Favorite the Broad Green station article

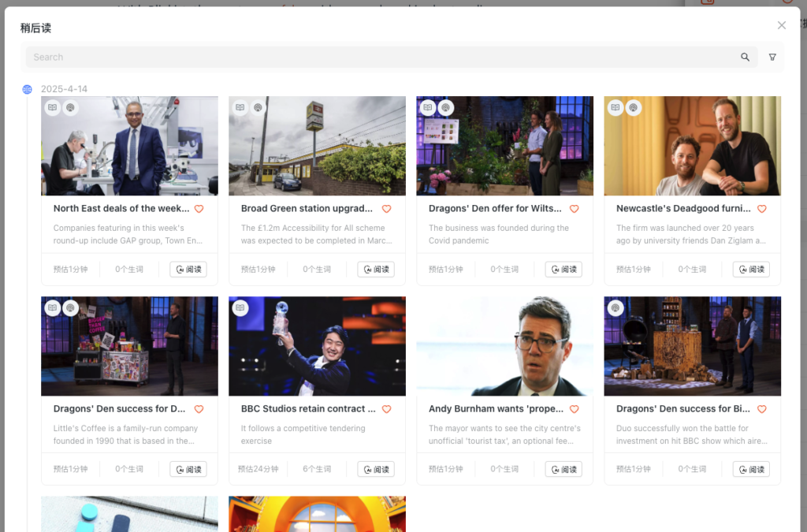[386, 209]
